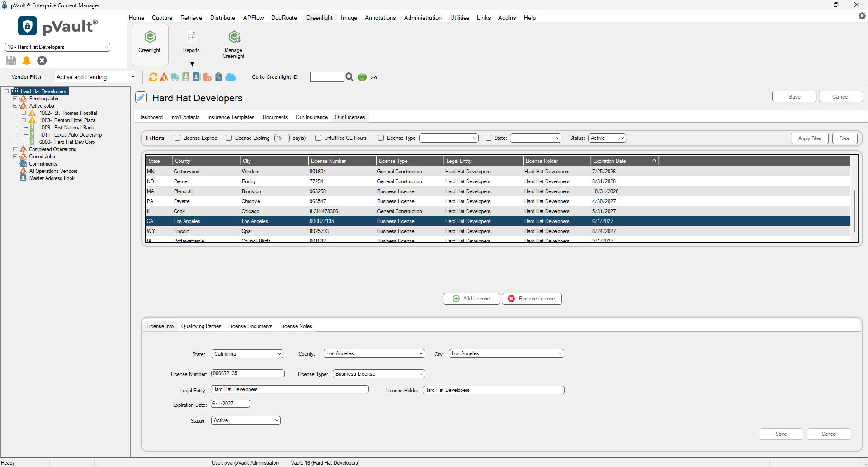The width and height of the screenshot is (868, 467).
Task: Open the Status filter dropdown showing Active
Action: (607, 138)
